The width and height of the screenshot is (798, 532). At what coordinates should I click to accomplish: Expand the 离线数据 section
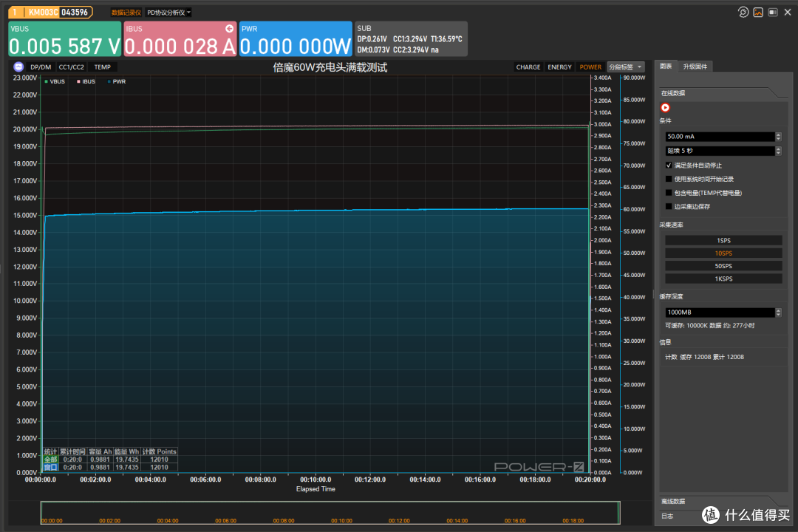click(x=673, y=501)
